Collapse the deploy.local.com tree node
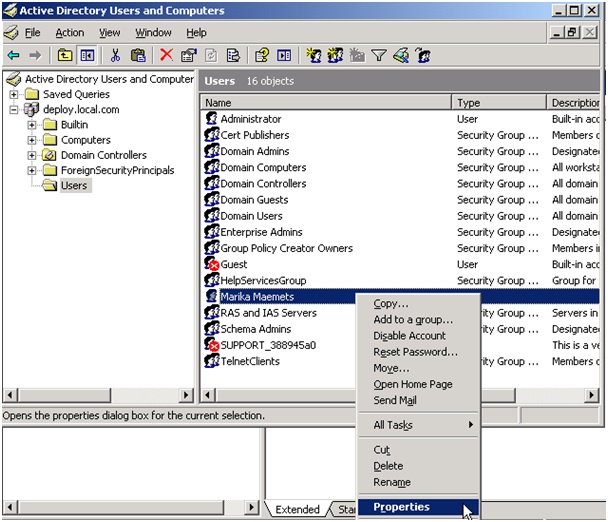 (x=14, y=110)
